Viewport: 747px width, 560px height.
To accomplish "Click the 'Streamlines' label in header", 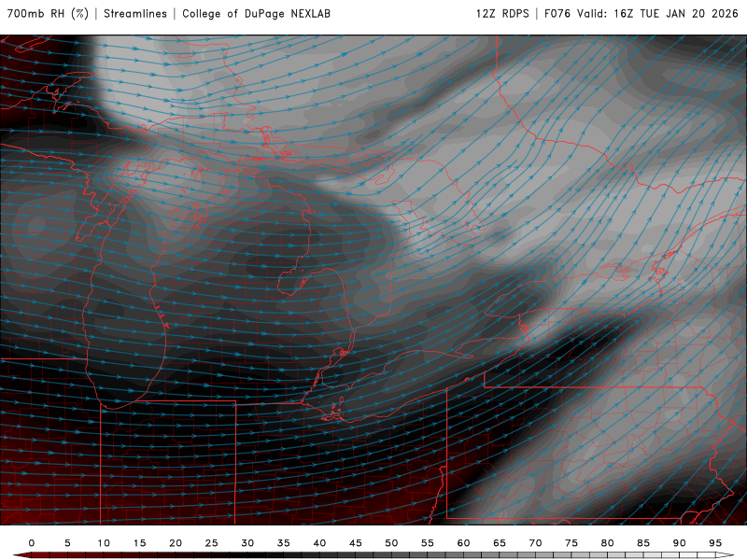I will tap(135, 14).
